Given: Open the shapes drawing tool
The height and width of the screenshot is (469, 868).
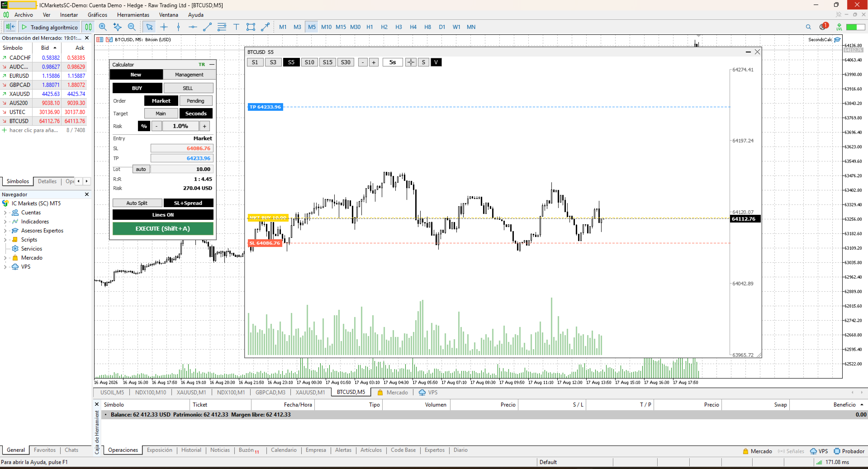Looking at the screenshot, I should [x=251, y=27].
